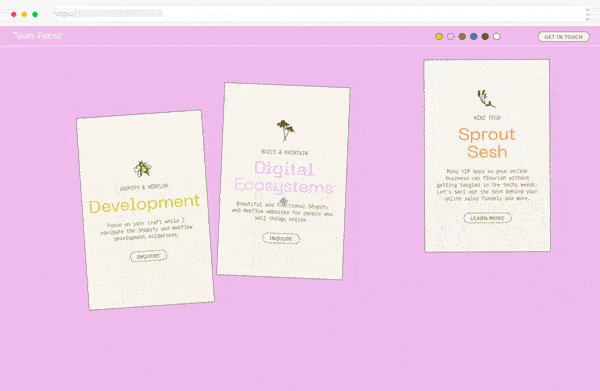Select the yellow color theme dot
Image resolution: width=600 pixels, height=391 pixels.
pyautogui.click(x=439, y=36)
